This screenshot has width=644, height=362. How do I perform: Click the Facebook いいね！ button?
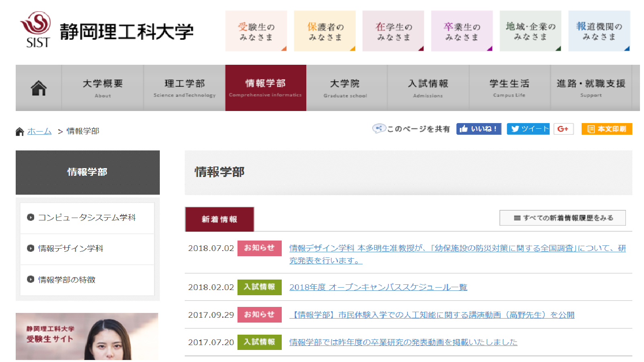(x=478, y=129)
